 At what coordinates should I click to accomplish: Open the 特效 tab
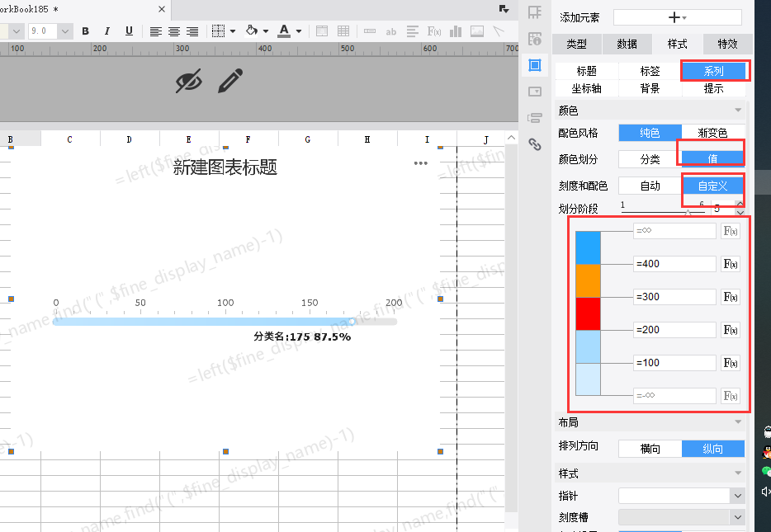727,45
